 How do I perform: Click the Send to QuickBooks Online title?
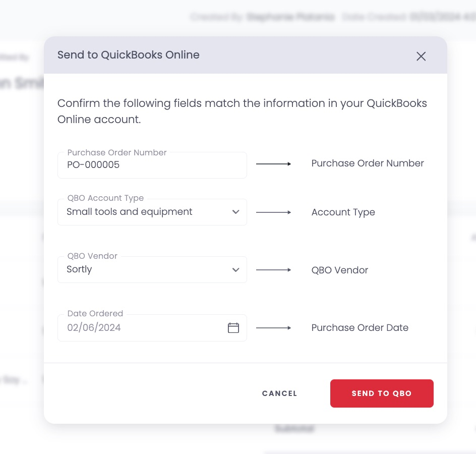(129, 55)
